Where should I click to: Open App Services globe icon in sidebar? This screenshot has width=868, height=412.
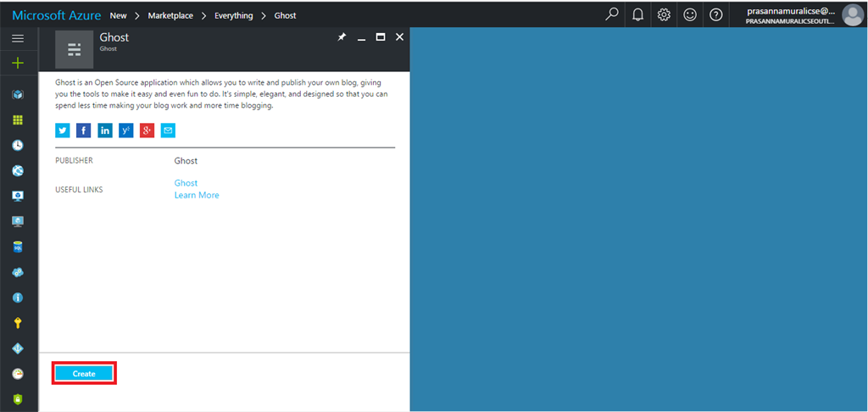pos(18,171)
